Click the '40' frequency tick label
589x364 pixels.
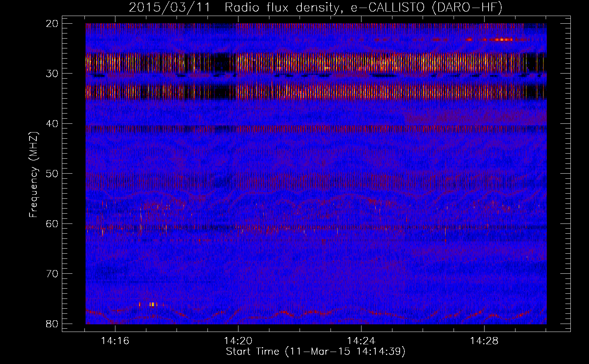click(x=52, y=124)
